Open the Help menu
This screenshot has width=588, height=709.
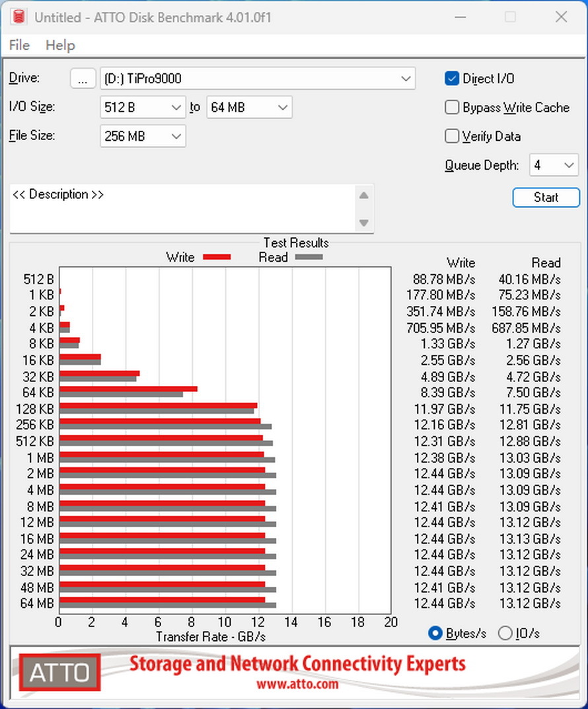(60, 45)
